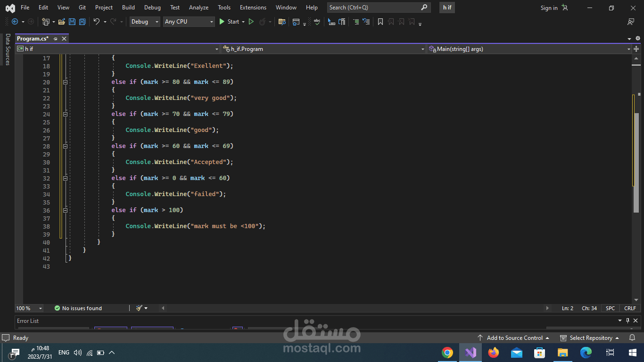Open the Analyze menu
Viewport: 644px width, 362px height.
(198, 8)
